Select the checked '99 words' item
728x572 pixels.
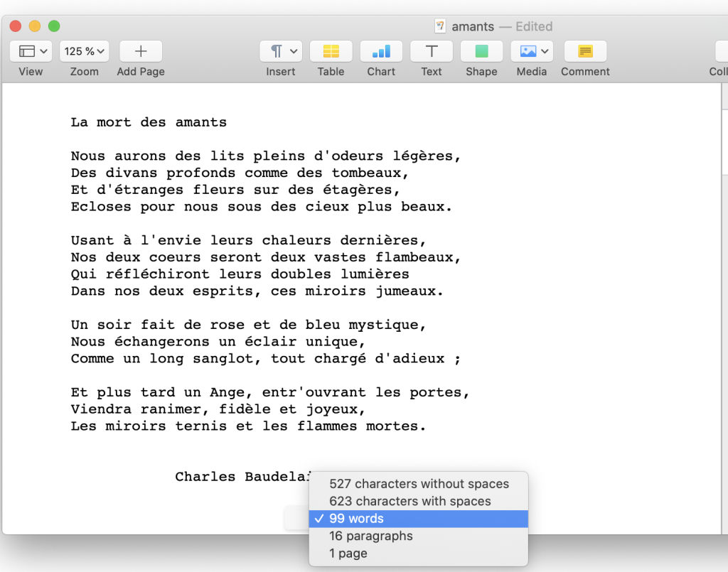coord(418,519)
